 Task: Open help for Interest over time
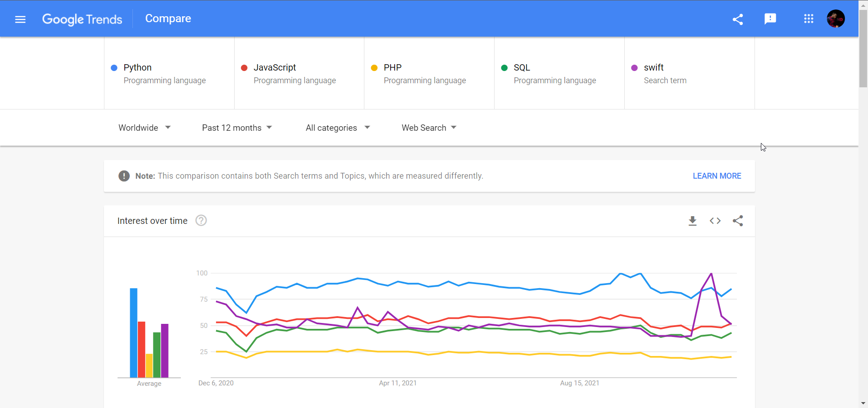coord(201,220)
